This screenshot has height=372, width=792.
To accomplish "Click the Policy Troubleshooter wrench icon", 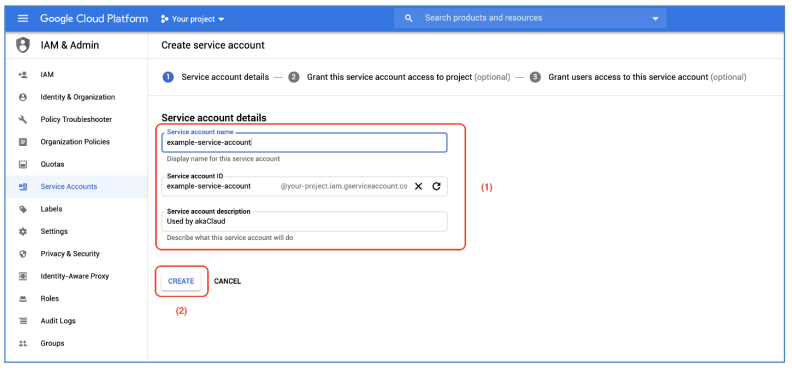I will pyautogui.click(x=23, y=119).
